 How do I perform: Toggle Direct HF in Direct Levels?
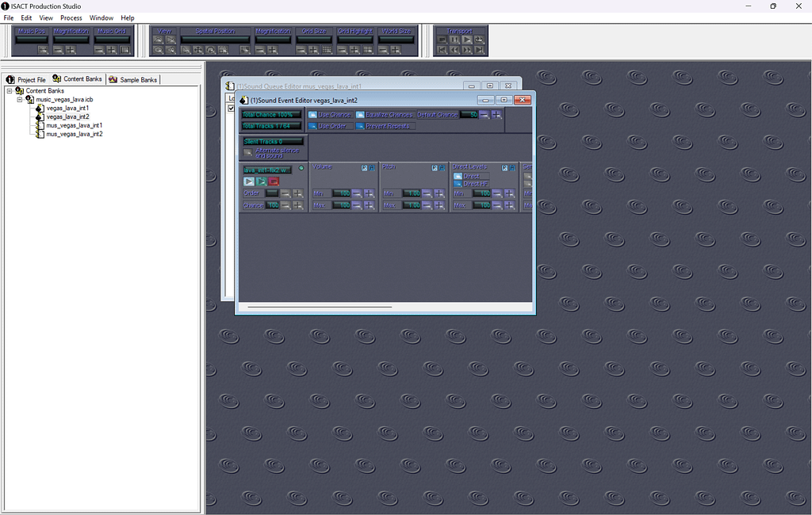tap(458, 185)
